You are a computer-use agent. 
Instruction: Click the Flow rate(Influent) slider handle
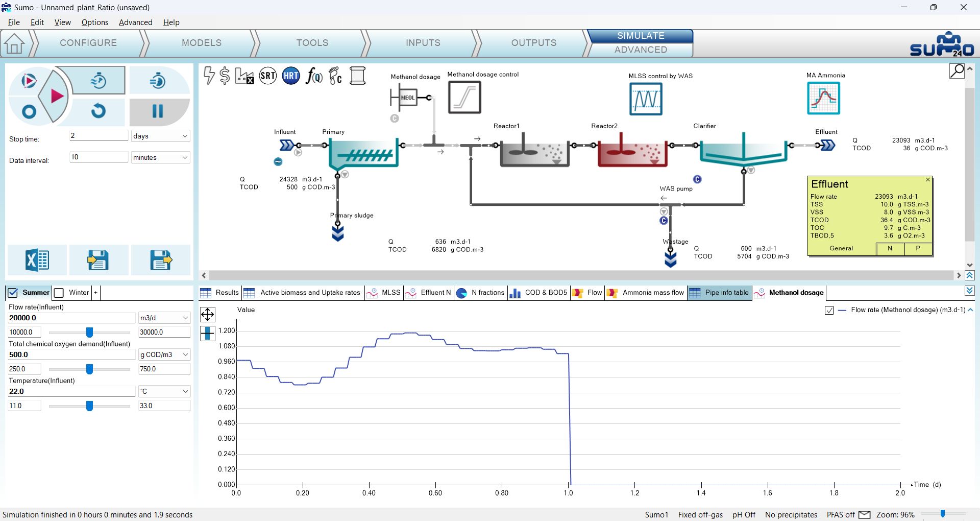pyautogui.click(x=89, y=332)
